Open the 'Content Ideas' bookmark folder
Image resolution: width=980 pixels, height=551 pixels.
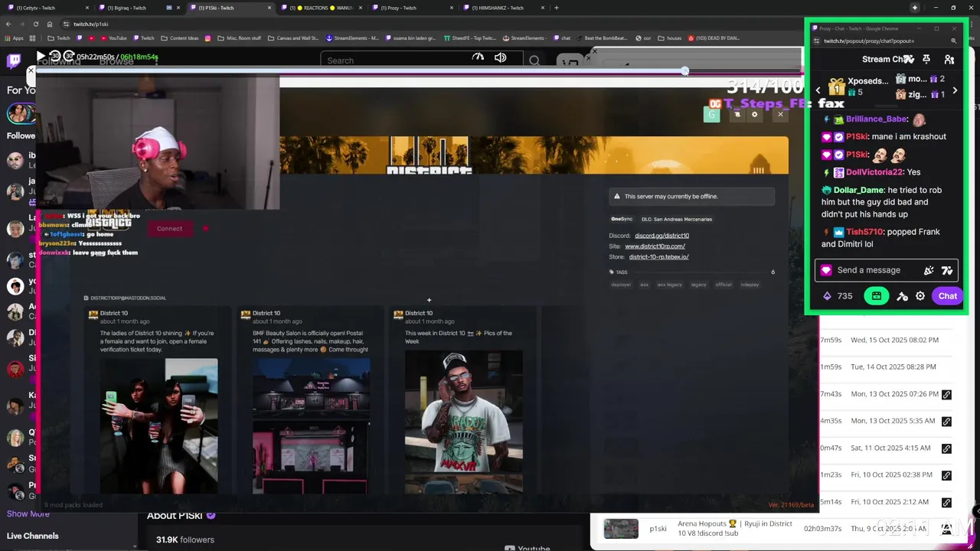(179, 37)
